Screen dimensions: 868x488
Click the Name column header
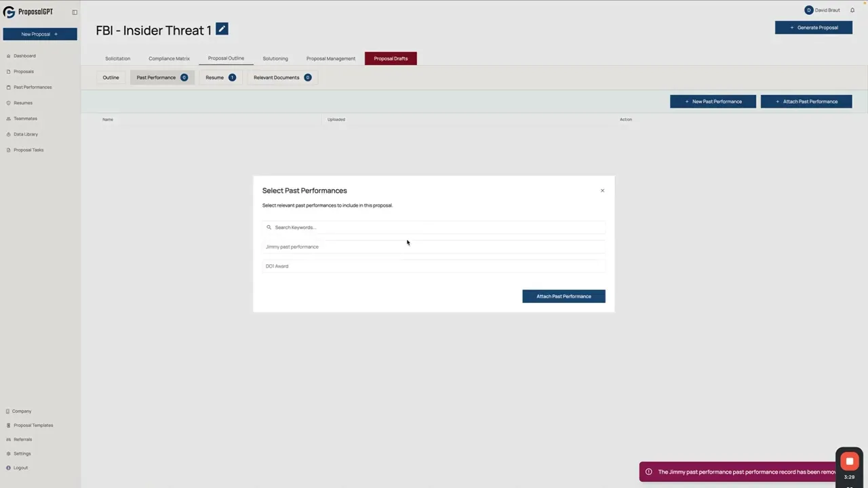point(108,119)
